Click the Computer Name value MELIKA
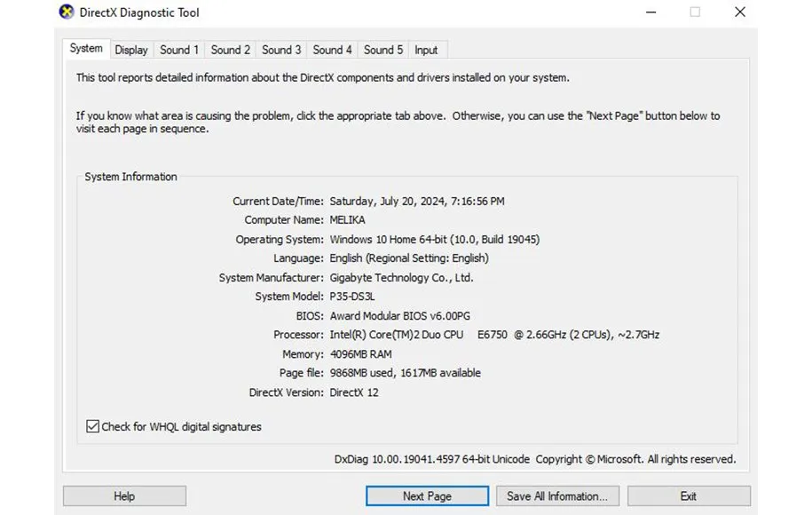Viewport: 812px width, 515px height. tap(347, 220)
